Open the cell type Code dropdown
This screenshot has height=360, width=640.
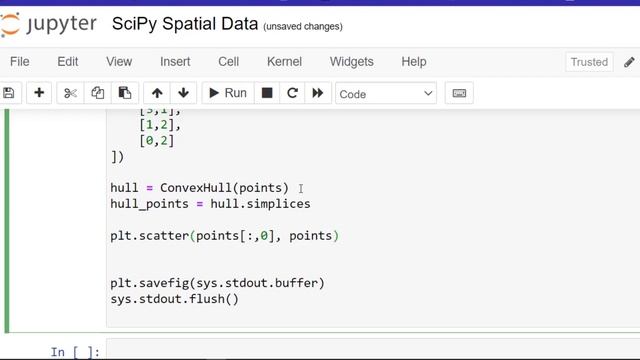[386, 93]
